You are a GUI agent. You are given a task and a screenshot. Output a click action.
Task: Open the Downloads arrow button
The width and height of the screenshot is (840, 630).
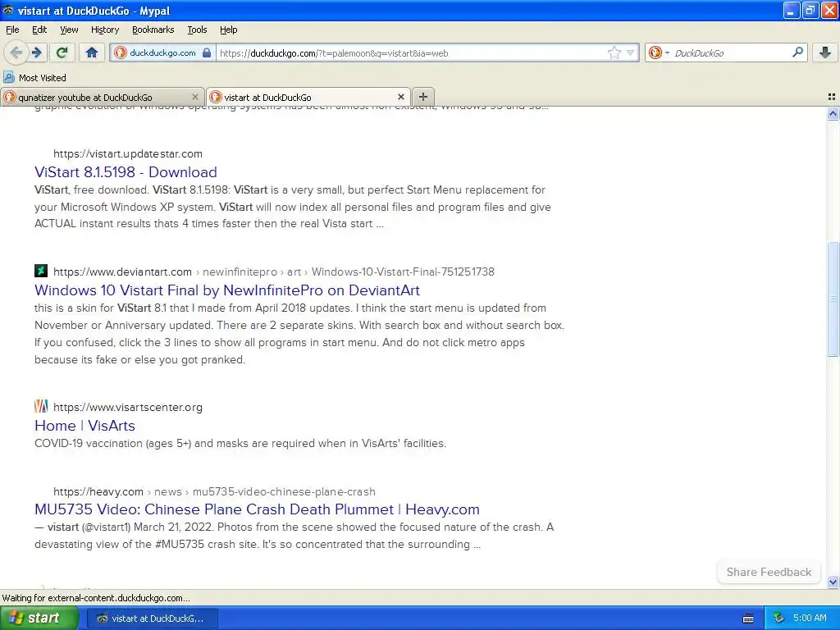tap(825, 52)
